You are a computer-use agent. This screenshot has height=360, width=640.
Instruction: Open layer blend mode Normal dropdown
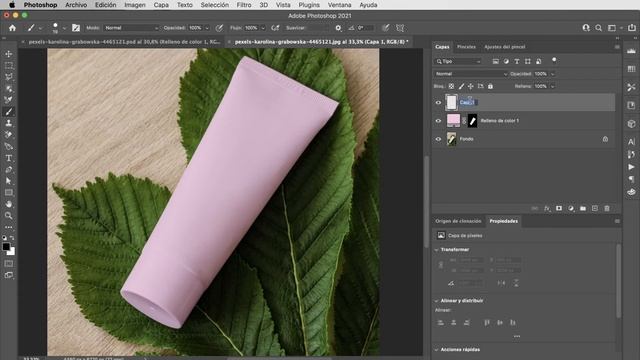(x=471, y=74)
